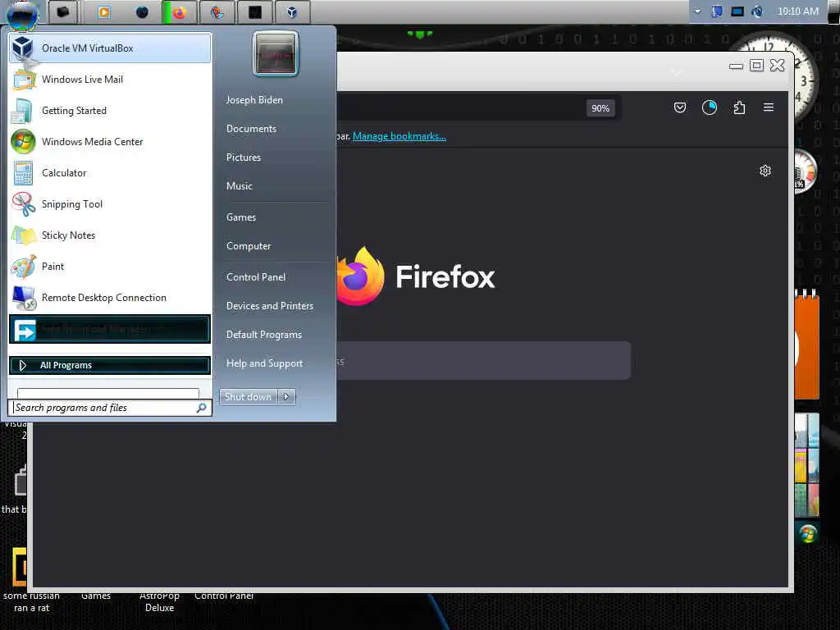Click Firefox new tab settings gear
Viewport: 840px width, 630px height.
pos(765,171)
